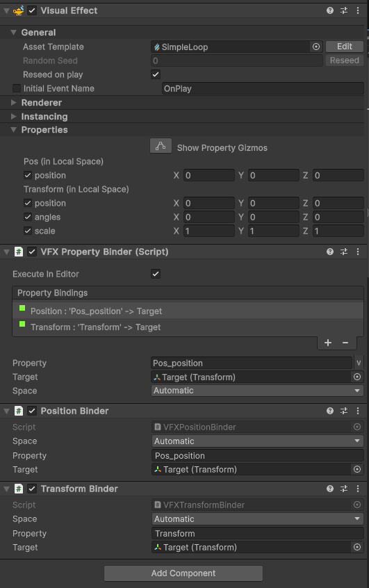Collapse the Position Binder component foldout
369x588 pixels.
(6, 411)
